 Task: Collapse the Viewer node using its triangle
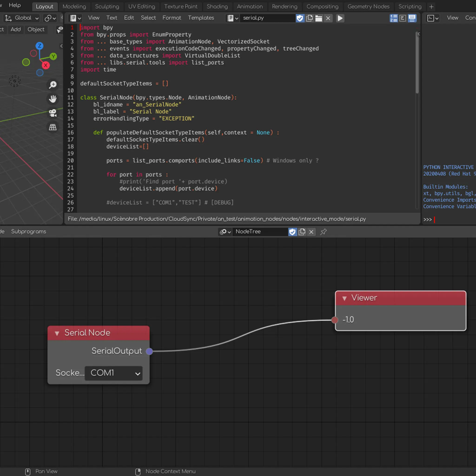click(344, 298)
